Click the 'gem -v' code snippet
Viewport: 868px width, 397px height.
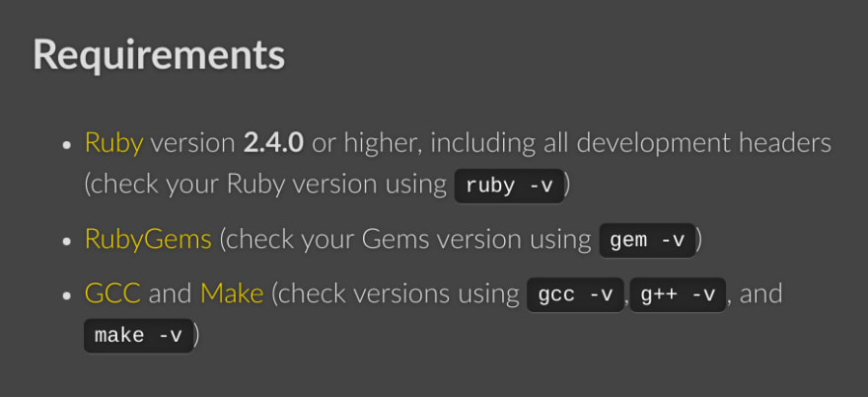[x=647, y=240]
